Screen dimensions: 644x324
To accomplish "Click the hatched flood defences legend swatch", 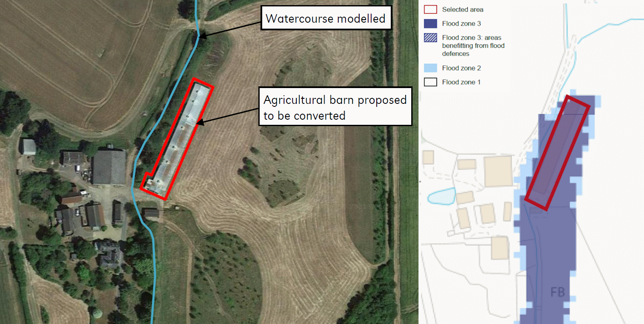I will tap(430, 38).
